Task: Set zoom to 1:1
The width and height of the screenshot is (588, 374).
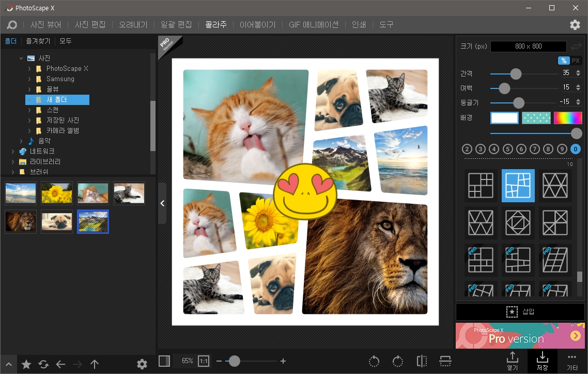Action: point(203,361)
